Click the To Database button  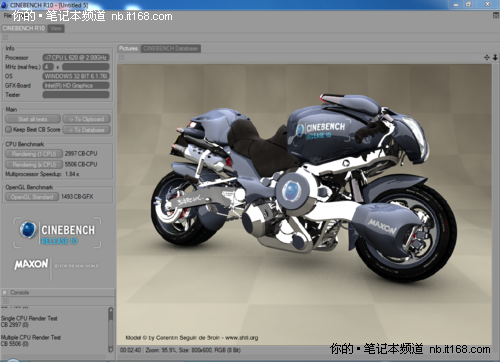click(x=86, y=130)
